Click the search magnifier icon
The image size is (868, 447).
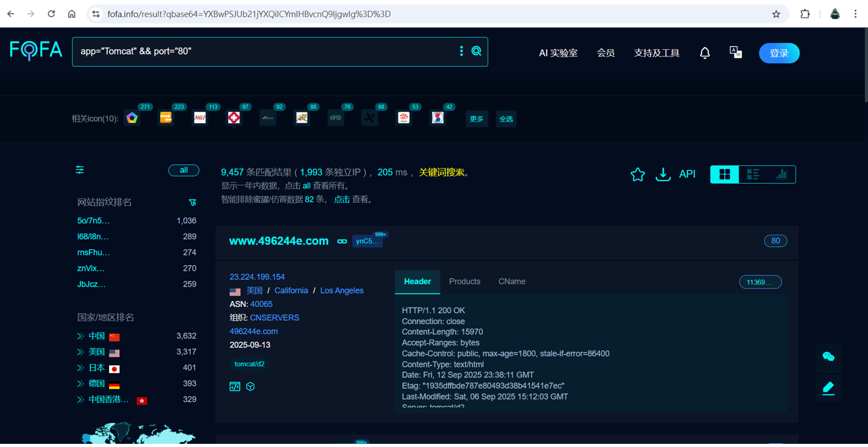point(476,51)
